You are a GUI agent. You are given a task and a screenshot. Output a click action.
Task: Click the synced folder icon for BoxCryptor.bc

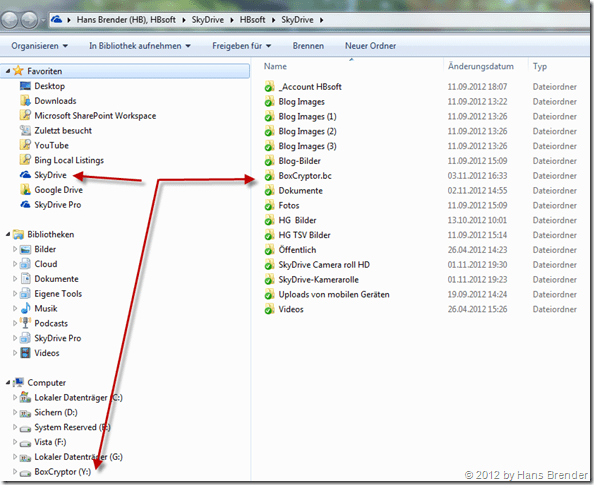[x=269, y=176]
